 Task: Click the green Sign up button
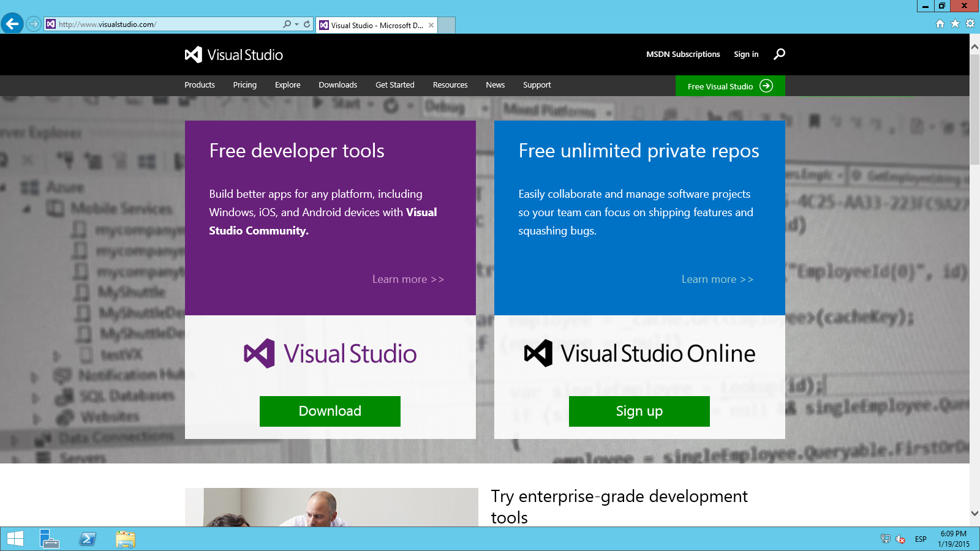click(639, 411)
